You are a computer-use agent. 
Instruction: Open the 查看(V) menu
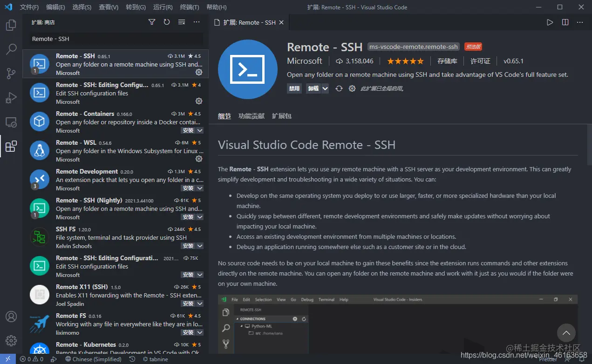point(109,7)
